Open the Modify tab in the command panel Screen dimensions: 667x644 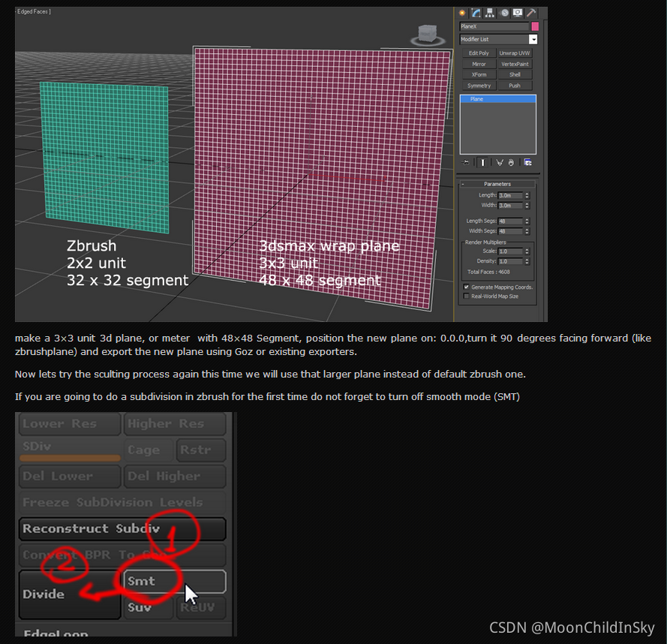[476, 14]
